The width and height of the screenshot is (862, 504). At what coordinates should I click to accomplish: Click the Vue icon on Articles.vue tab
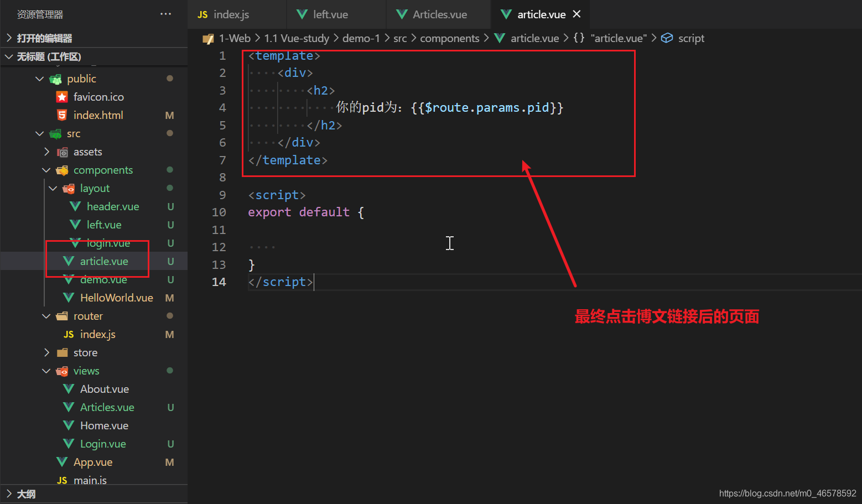click(x=402, y=14)
